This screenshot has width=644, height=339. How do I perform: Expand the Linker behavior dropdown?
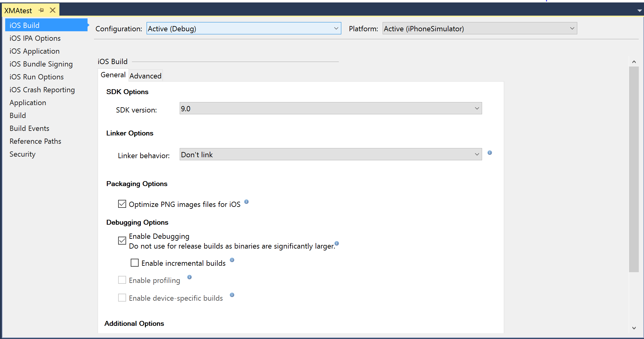(x=331, y=154)
